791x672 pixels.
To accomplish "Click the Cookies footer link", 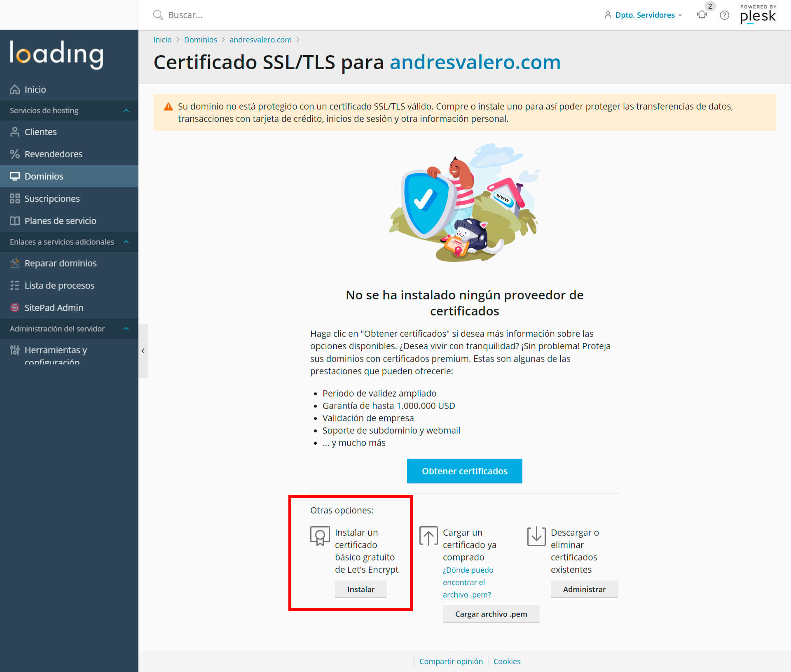I will pos(507,661).
